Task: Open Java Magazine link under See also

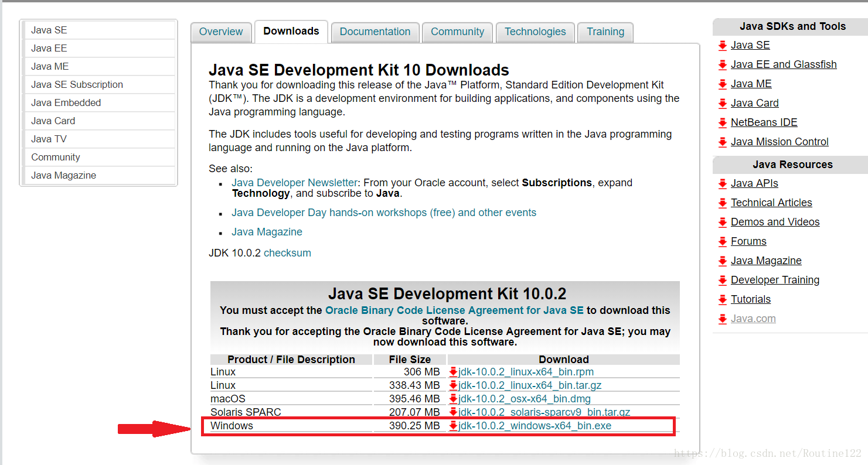Action: tap(267, 232)
